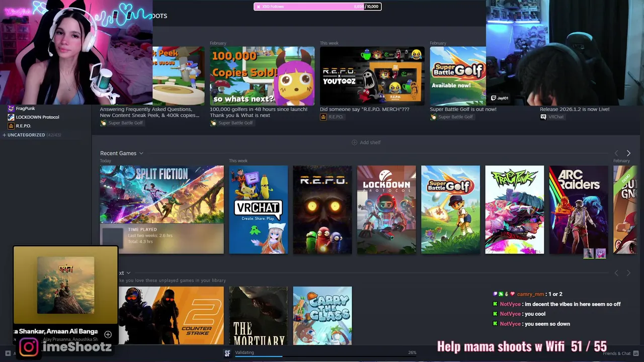Image resolution: width=644 pixels, height=362 pixels.
Task: Click the Validating download progress bar
Action: click(326, 355)
